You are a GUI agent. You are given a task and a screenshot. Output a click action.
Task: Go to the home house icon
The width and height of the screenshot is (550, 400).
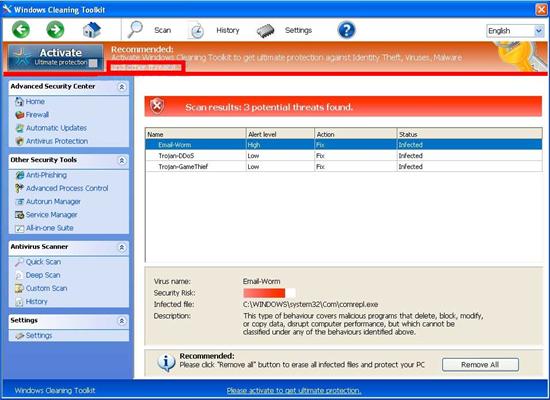92,30
